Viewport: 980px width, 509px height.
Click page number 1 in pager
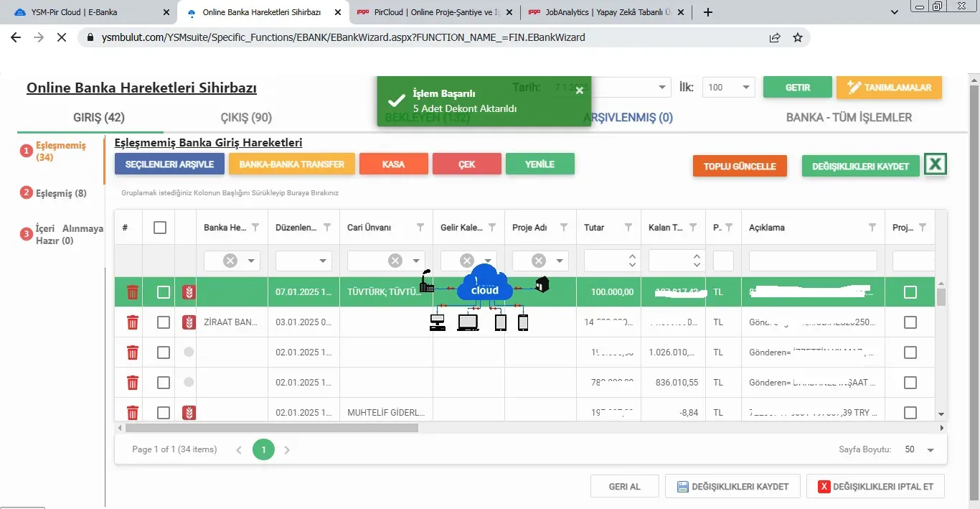click(263, 450)
